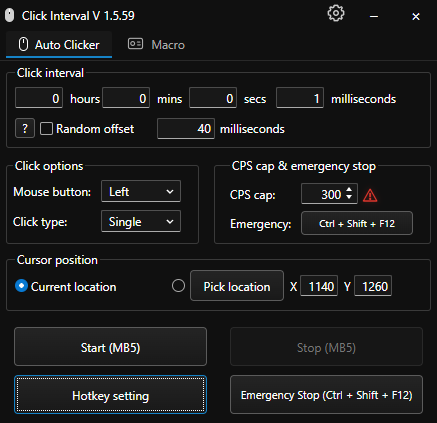This screenshot has width=437, height=423.
Task: Decrease CPS cap with down arrow
Action: click(x=349, y=197)
